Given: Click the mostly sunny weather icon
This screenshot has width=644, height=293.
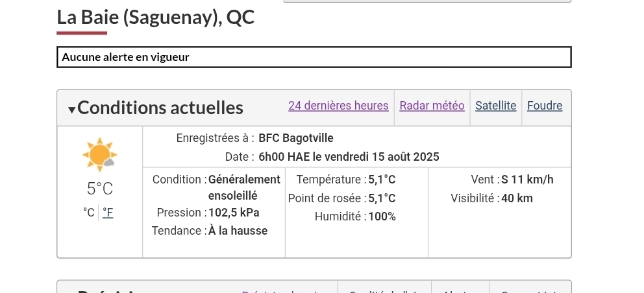Looking at the screenshot, I should pos(99,154).
